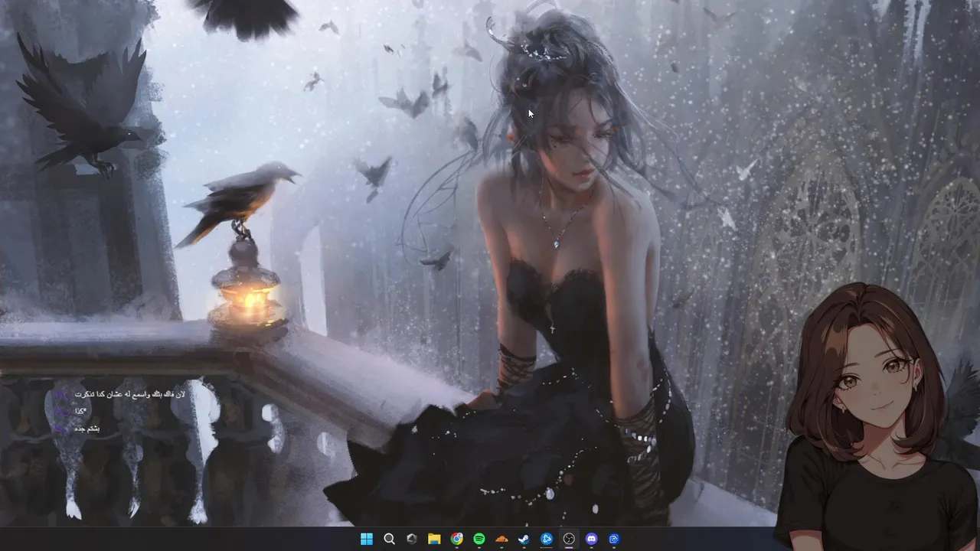The width and height of the screenshot is (980, 551).
Task: Open the gray polyhedron app beside Search
Action: click(x=412, y=539)
